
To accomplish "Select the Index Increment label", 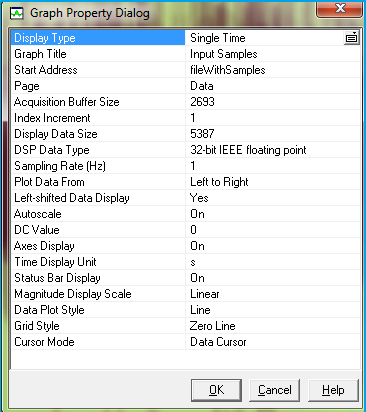I will pos(52,118).
